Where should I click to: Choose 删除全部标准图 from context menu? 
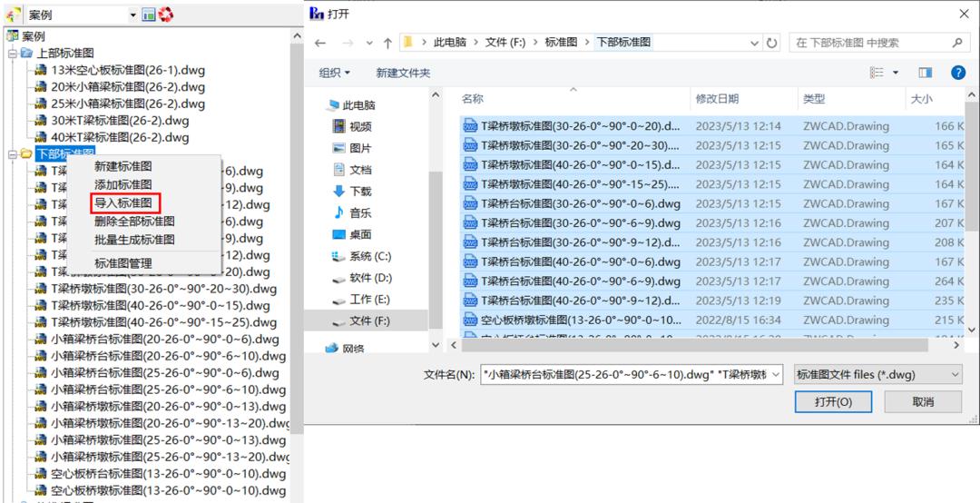pyautogui.click(x=134, y=221)
